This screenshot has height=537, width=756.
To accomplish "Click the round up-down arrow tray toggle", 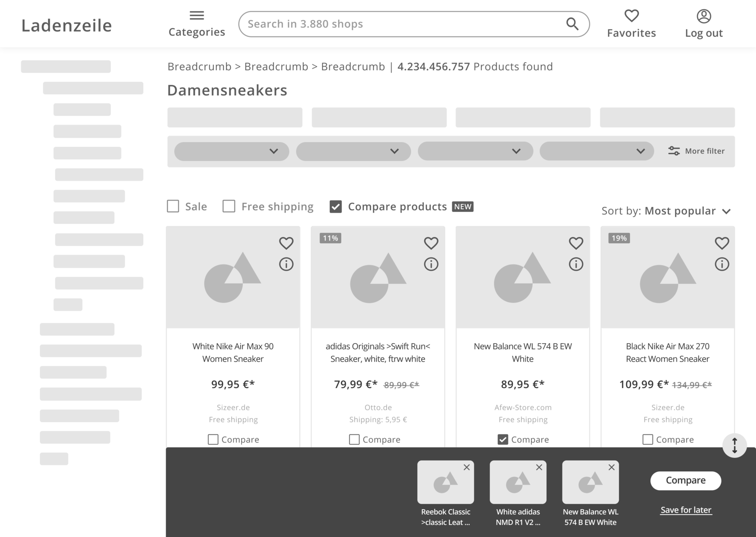I will pyautogui.click(x=734, y=445).
